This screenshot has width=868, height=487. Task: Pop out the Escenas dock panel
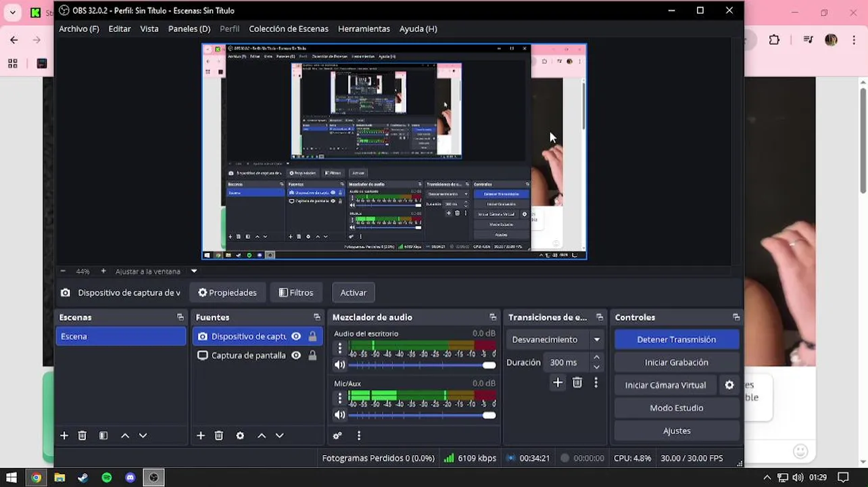(x=180, y=317)
